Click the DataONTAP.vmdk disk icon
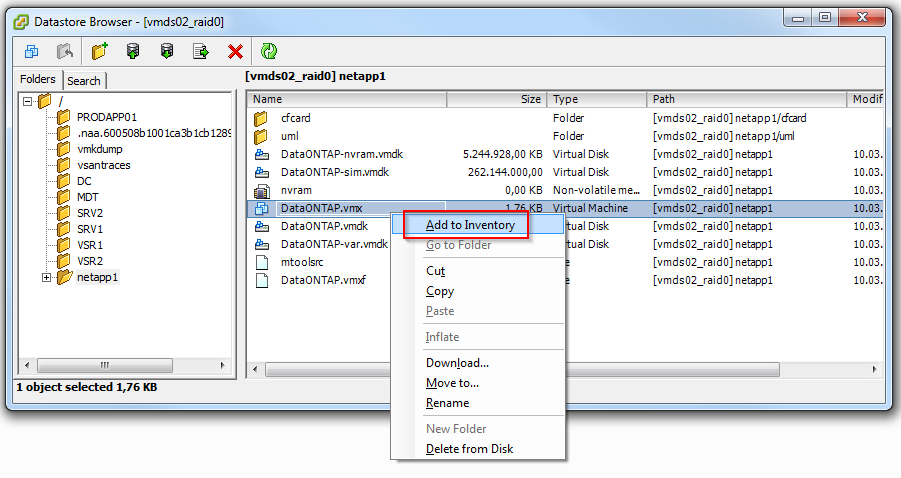This screenshot has height=478, width=901. click(262, 226)
